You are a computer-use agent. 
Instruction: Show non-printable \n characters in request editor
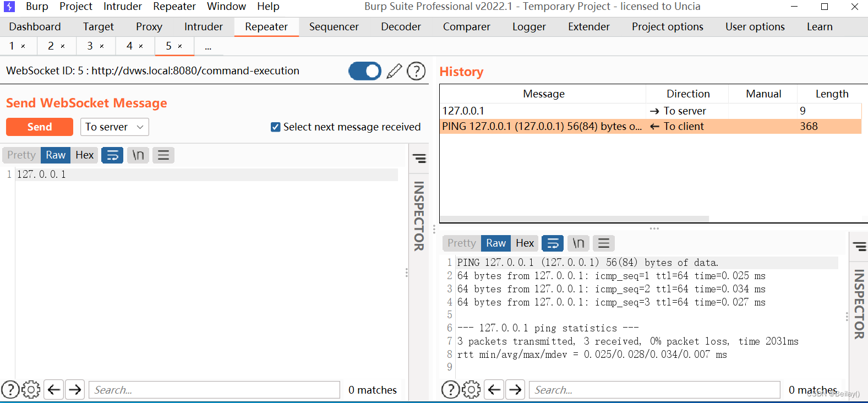tap(138, 155)
